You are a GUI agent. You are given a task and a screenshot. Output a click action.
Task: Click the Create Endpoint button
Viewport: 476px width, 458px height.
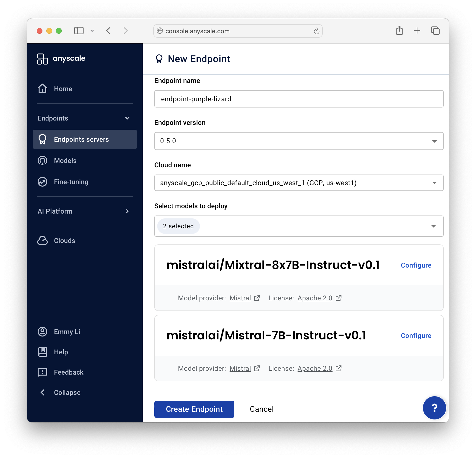(194, 409)
